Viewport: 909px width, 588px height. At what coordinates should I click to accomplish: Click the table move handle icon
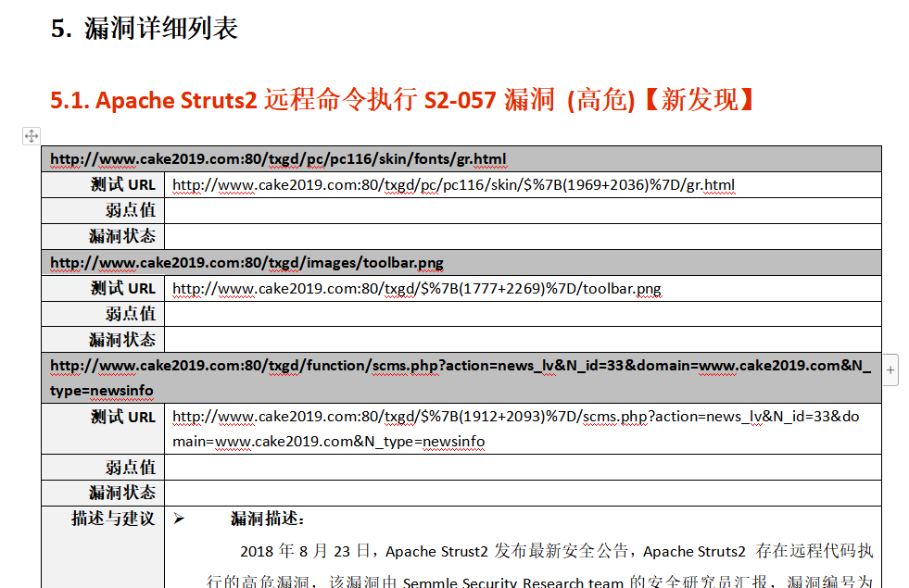[x=31, y=136]
